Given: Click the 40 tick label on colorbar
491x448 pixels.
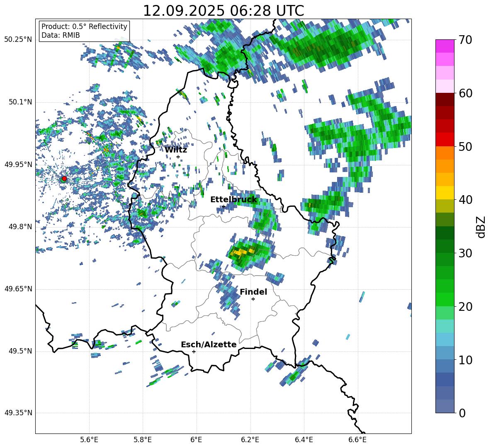Looking at the screenshot, I should (x=465, y=200).
